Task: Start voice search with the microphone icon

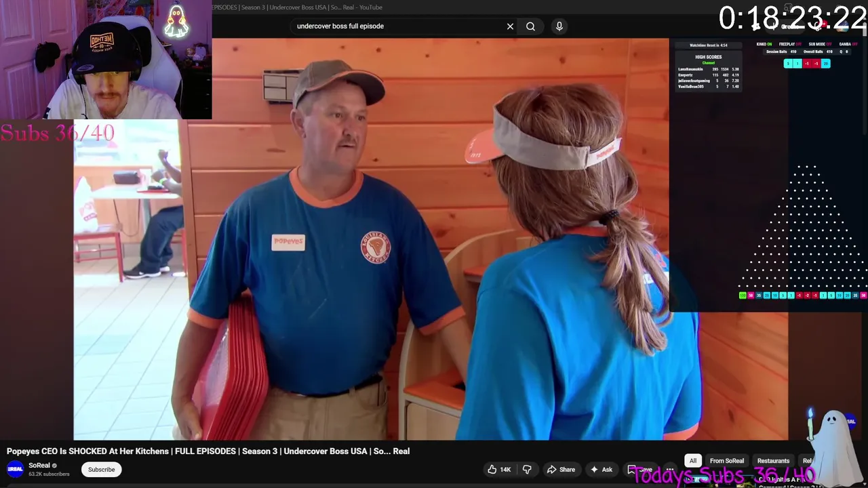Action: pyautogui.click(x=559, y=26)
